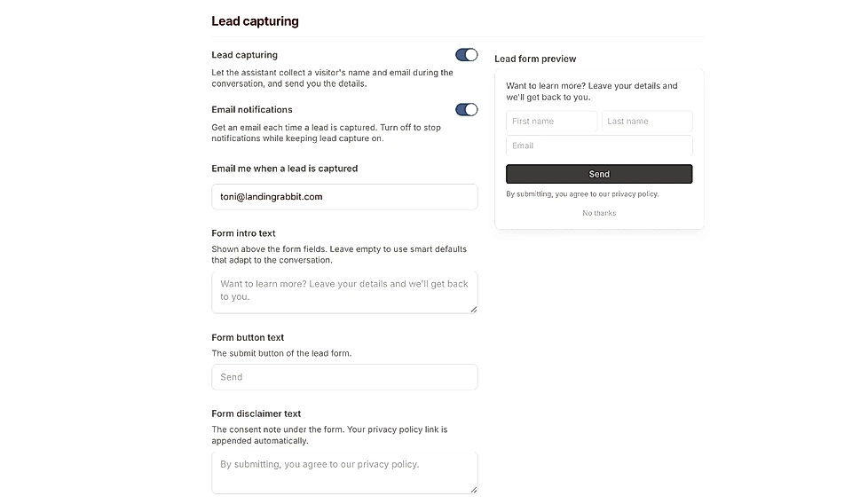
Task: Toggle the Lead capturing switch off
Action: coord(466,55)
